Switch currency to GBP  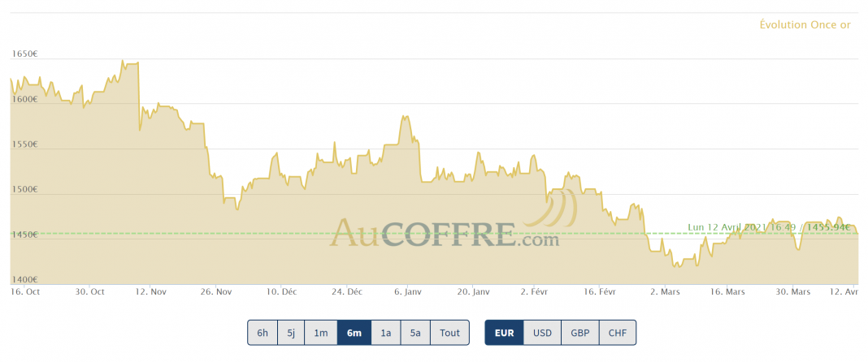pyautogui.click(x=580, y=333)
